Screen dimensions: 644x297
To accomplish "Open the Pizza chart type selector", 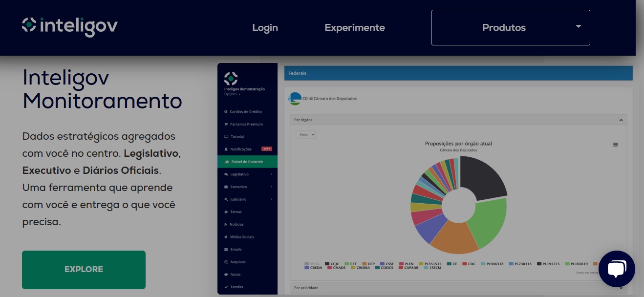I will pos(306,134).
